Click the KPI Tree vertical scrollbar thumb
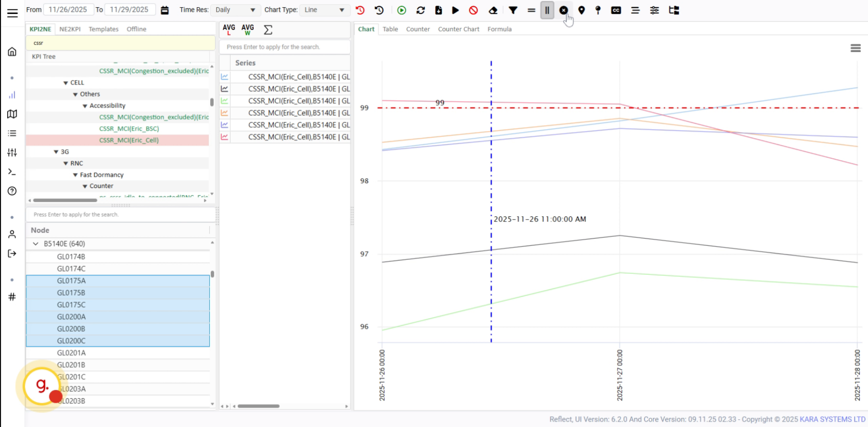Viewport: 868px width, 427px height. pyautogui.click(x=212, y=102)
